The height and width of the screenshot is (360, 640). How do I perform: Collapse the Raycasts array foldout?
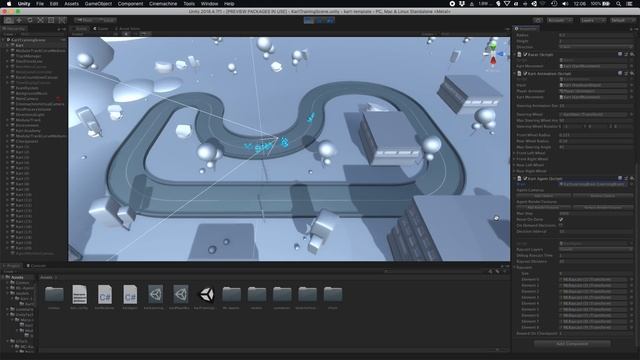tap(515, 267)
